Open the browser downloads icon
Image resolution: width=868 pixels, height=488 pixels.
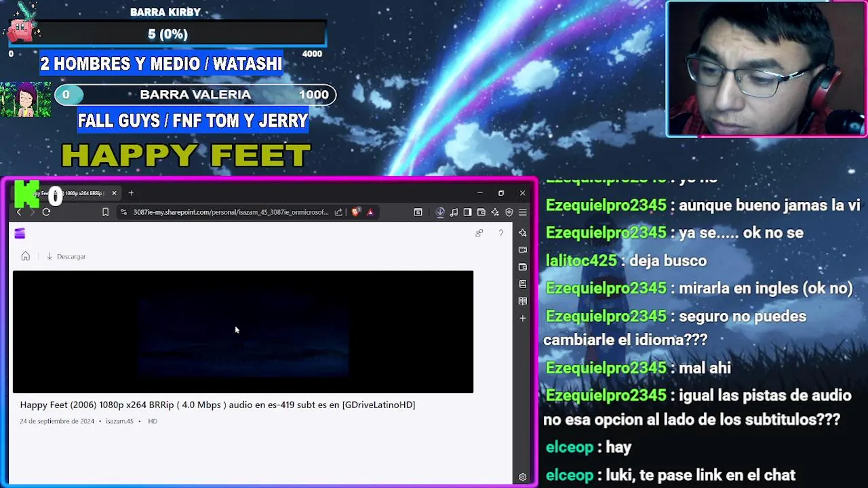(x=440, y=212)
